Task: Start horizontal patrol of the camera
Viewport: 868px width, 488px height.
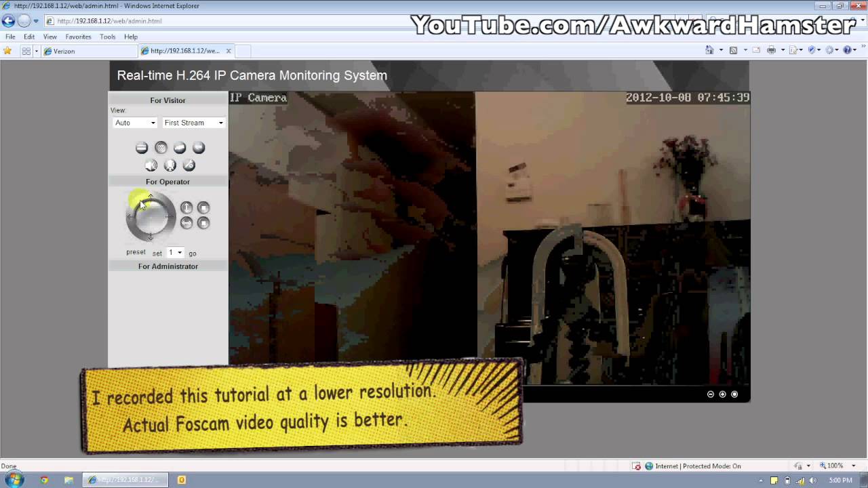Action: [186, 223]
